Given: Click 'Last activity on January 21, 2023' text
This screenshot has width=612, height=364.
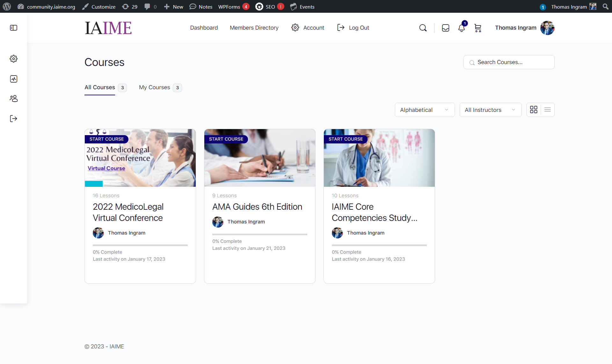Looking at the screenshot, I should coord(249,248).
